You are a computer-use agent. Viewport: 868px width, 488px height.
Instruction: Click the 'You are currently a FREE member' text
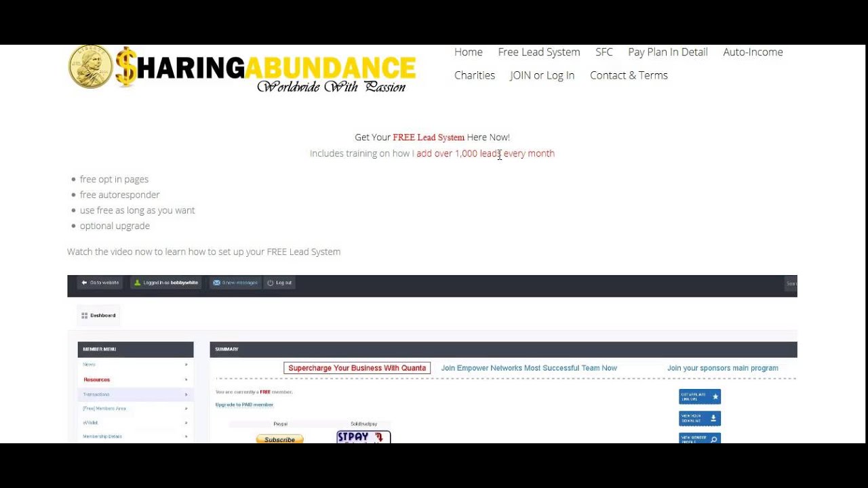[254, 392]
